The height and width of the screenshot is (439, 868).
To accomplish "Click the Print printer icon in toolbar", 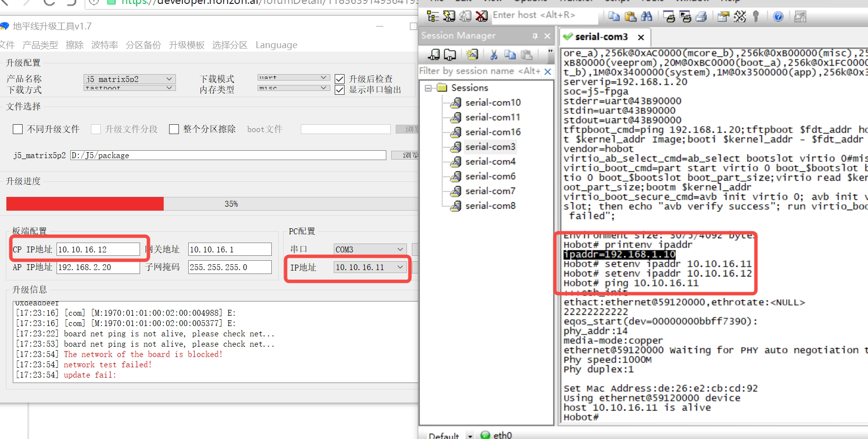I will click(701, 17).
